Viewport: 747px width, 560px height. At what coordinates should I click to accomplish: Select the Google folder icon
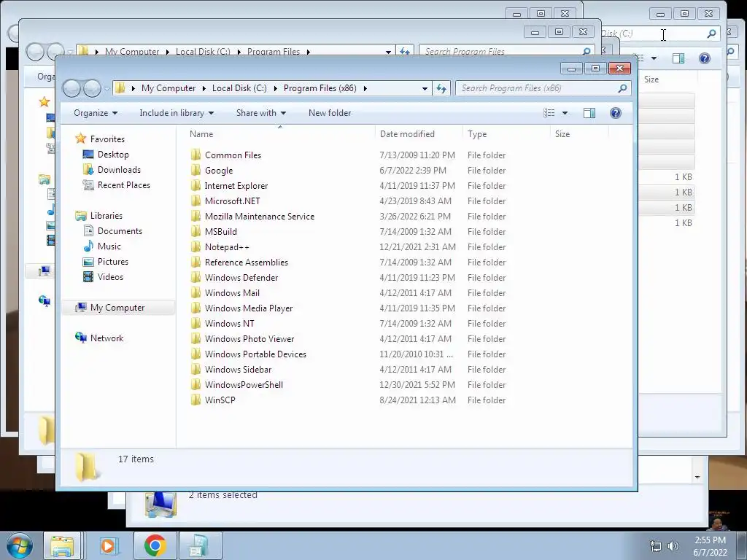[196, 170]
